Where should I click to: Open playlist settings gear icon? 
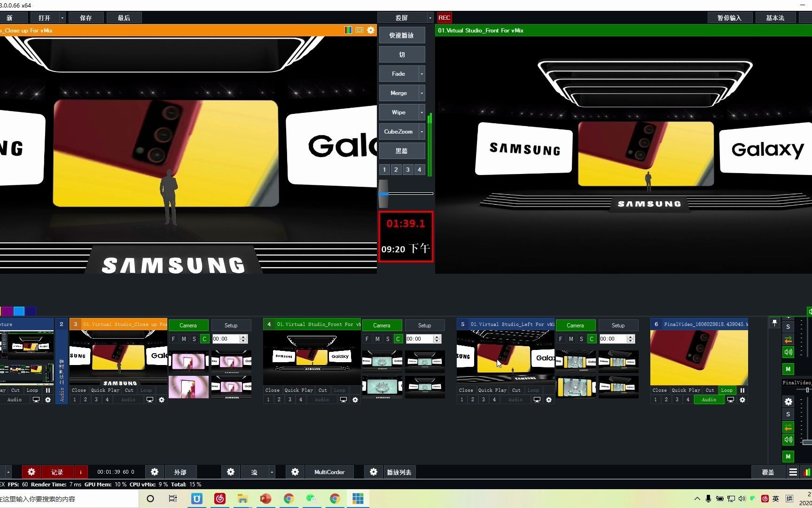[x=374, y=472]
